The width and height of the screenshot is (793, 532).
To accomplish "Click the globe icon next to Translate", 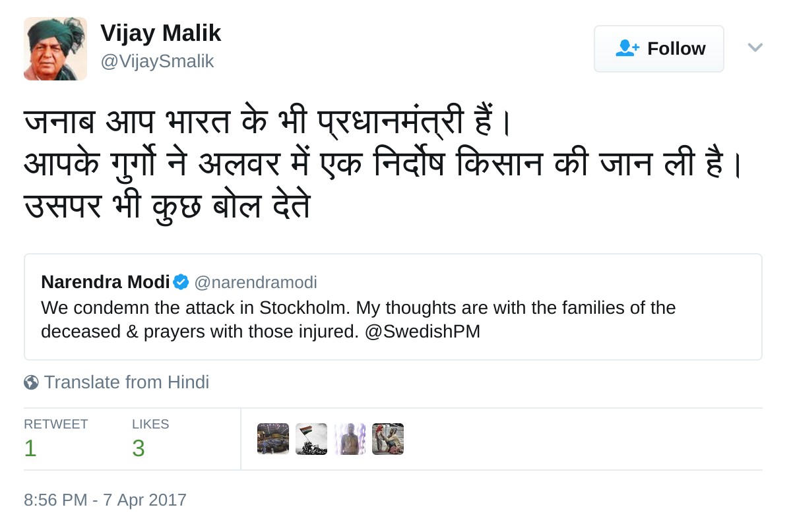I will pyautogui.click(x=31, y=382).
